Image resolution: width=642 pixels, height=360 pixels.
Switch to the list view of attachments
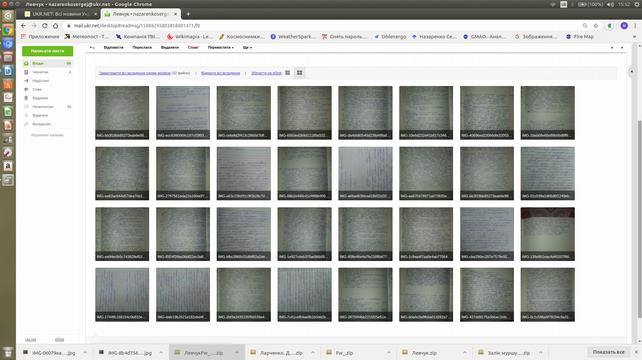(x=287, y=72)
